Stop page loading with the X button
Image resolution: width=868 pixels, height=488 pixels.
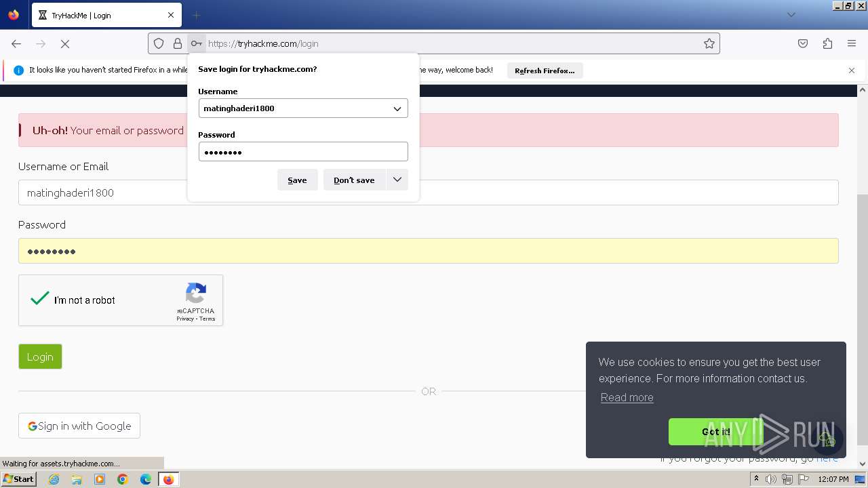(65, 43)
